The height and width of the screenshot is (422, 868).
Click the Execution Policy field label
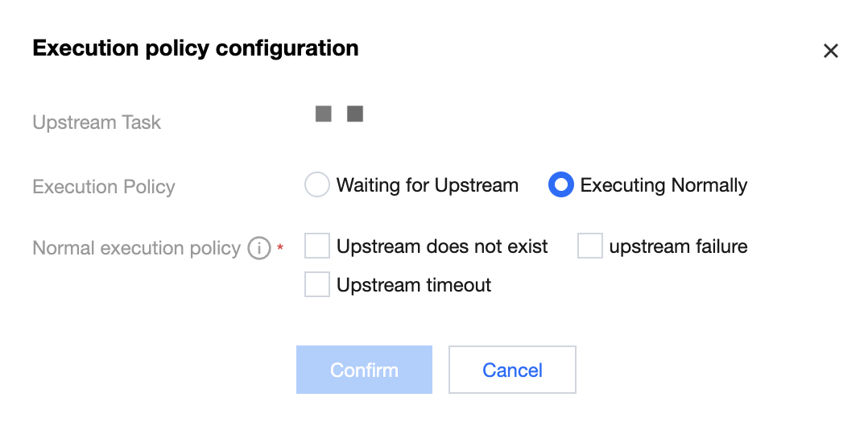coord(104,187)
